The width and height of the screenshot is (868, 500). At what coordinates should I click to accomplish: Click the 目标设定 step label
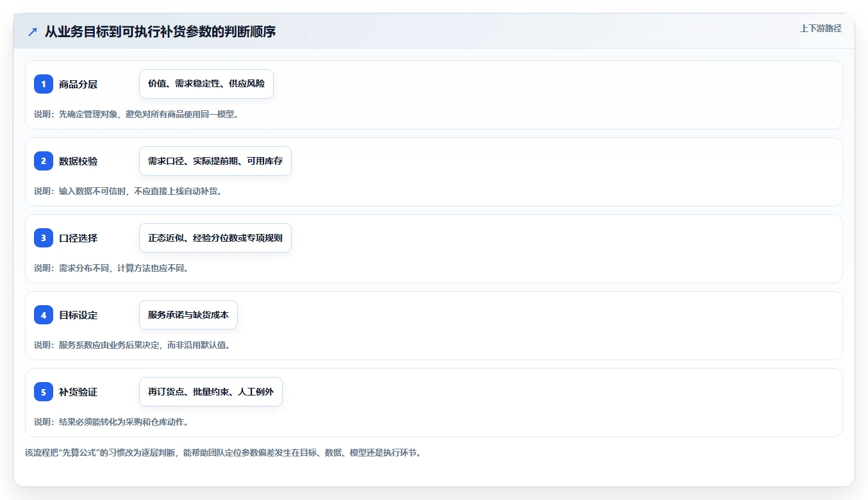(78, 315)
